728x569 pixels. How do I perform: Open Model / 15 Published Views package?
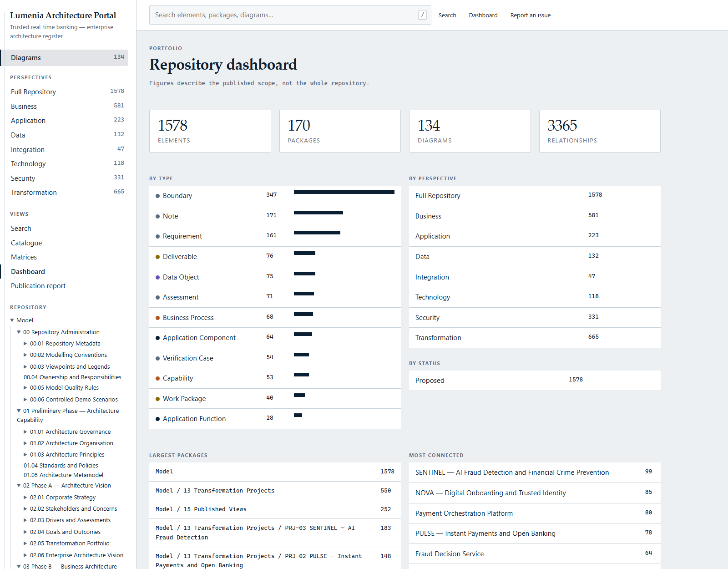[275, 509]
